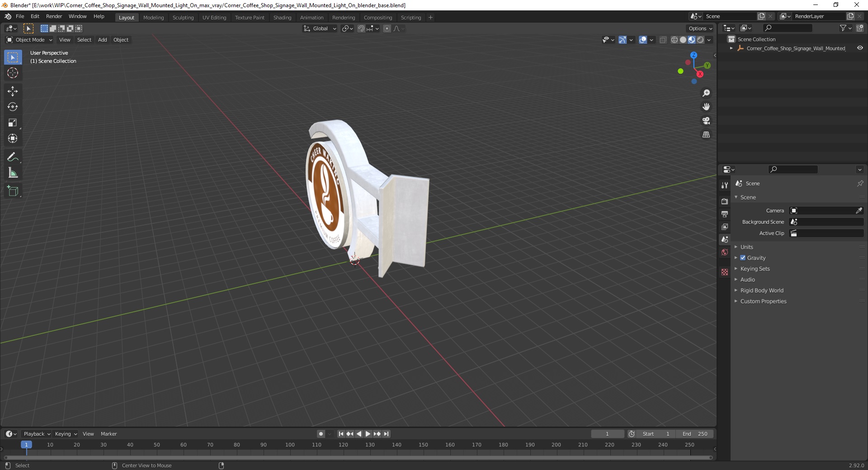Toggle show overlays button

click(643, 40)
